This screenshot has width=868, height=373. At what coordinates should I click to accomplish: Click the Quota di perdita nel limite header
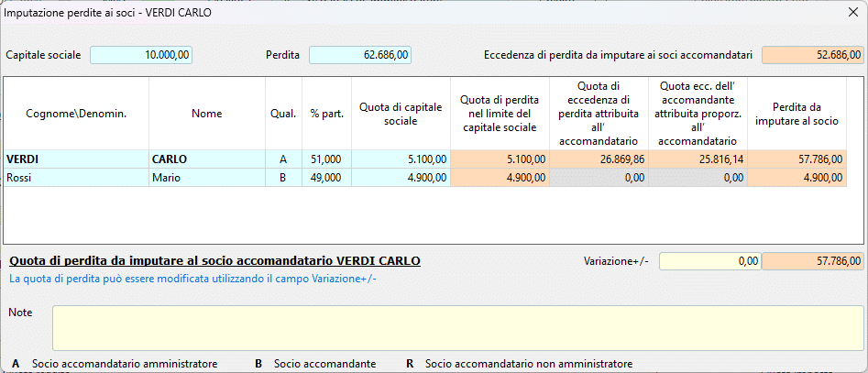tap(500, 114)
